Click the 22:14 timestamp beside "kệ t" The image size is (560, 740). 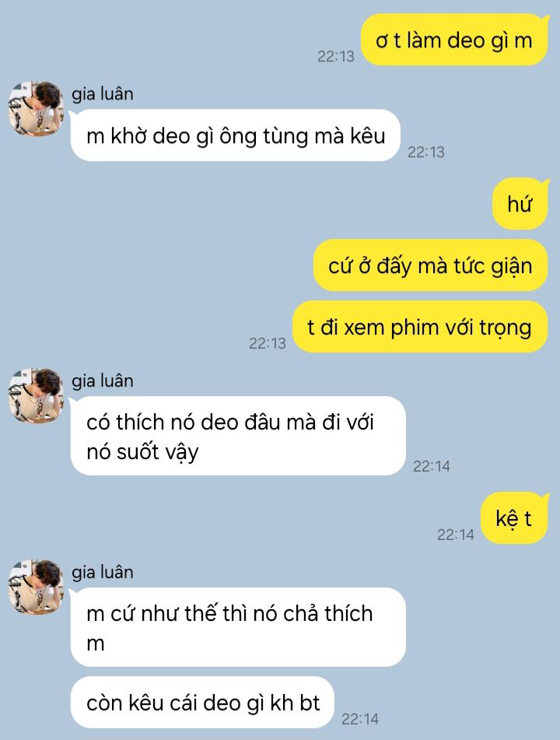click(455, 535)
